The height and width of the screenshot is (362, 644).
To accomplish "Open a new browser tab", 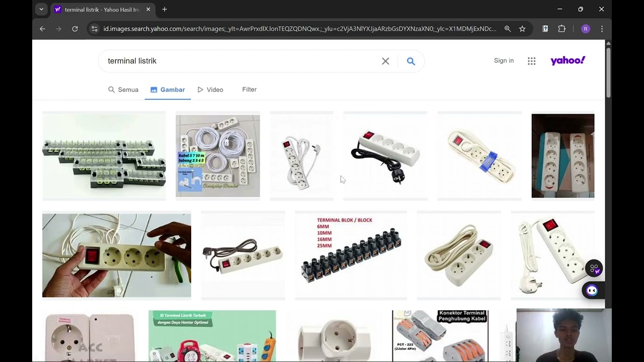I will tap(165, 9).
